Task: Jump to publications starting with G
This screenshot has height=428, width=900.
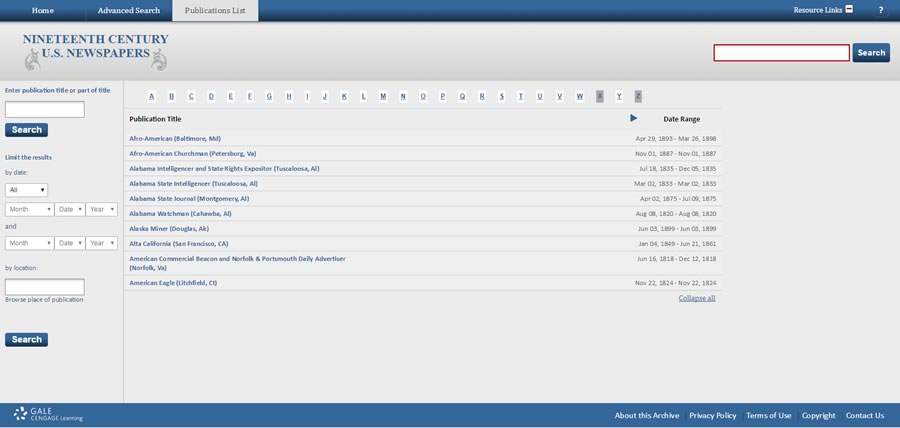Action: [269, 96]
